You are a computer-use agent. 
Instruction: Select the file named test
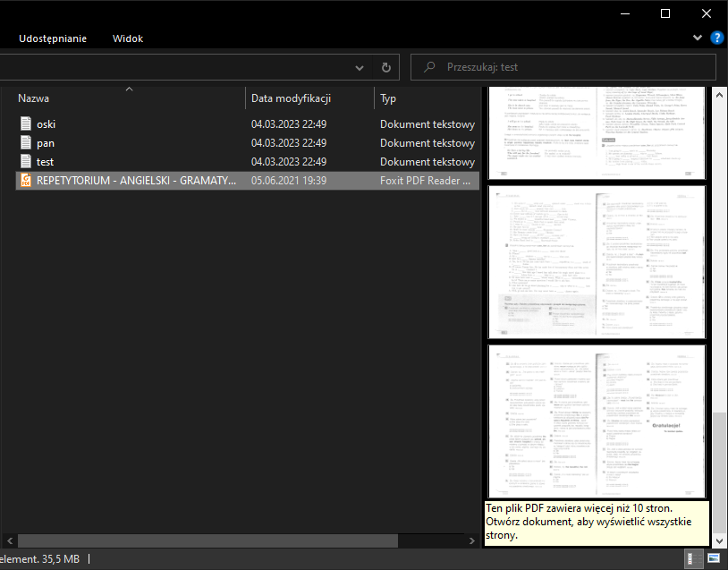click(45, 162)
